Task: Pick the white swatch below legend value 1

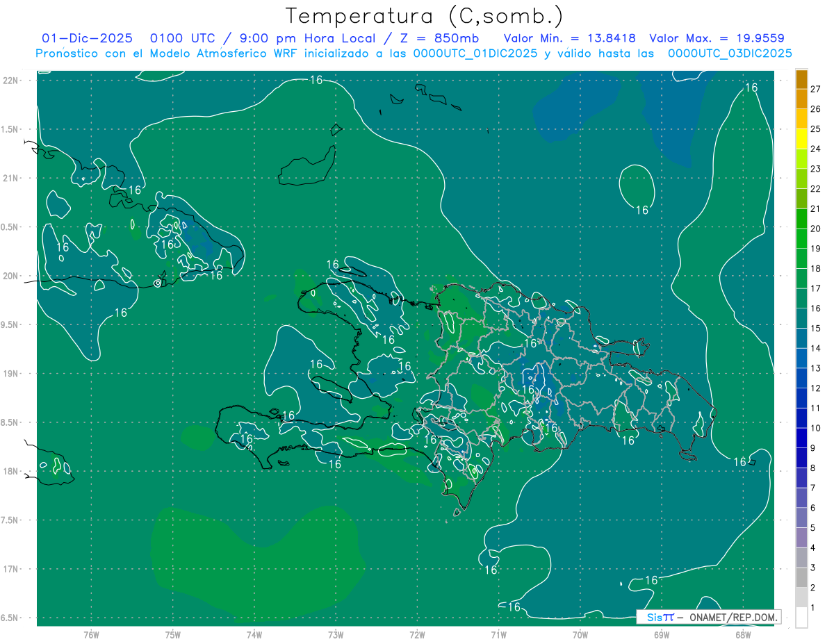Action: (x=801, y=618)
